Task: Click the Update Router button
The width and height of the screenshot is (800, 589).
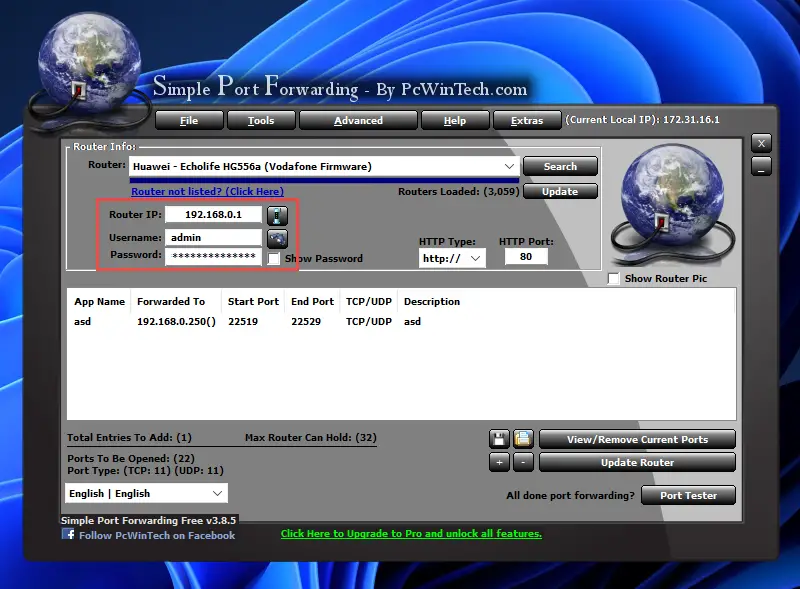Action: click(637, 462)
